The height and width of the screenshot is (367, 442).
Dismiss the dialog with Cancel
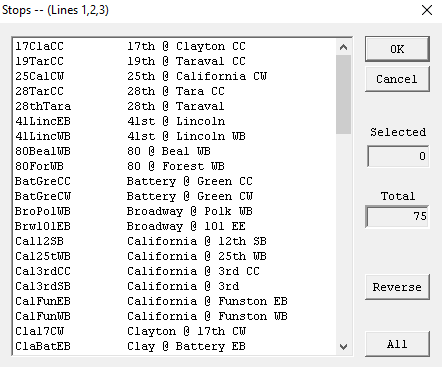tap(397, 79)
